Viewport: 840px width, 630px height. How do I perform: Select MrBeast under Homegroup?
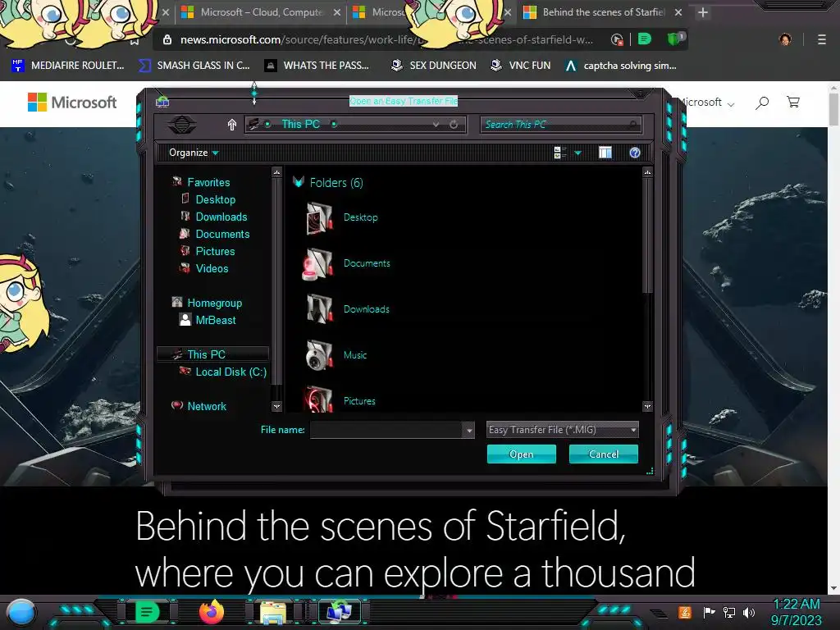coord(216,320)
